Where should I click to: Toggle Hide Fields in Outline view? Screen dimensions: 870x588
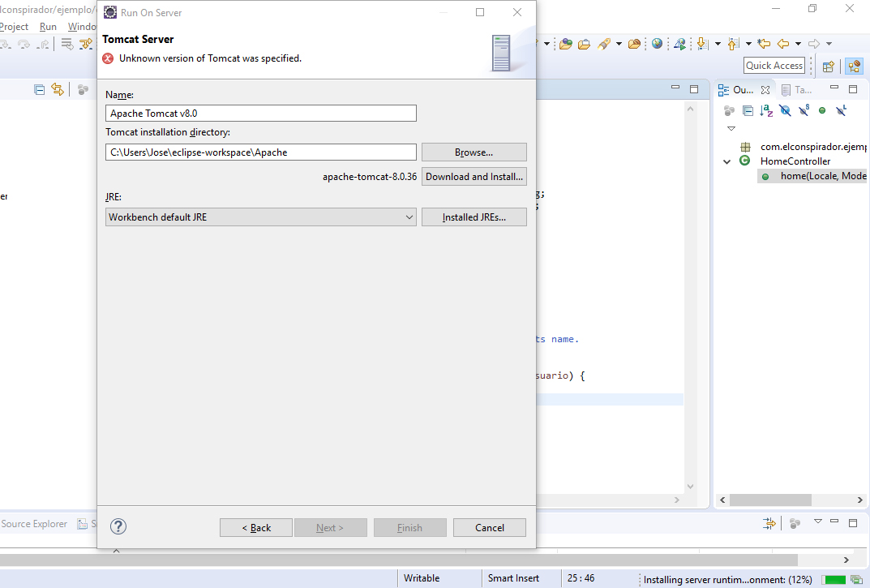point(785,110)
